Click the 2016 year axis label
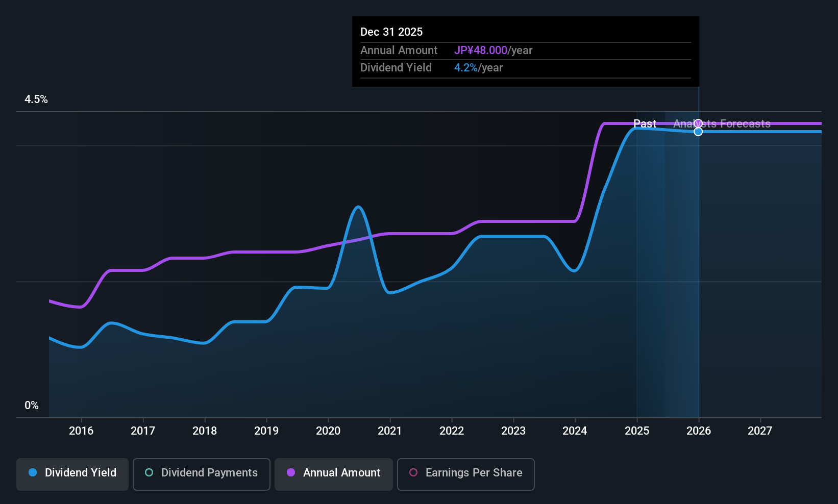Image resolution: width=838 pixels, height=504 pixels. point(81,431)
